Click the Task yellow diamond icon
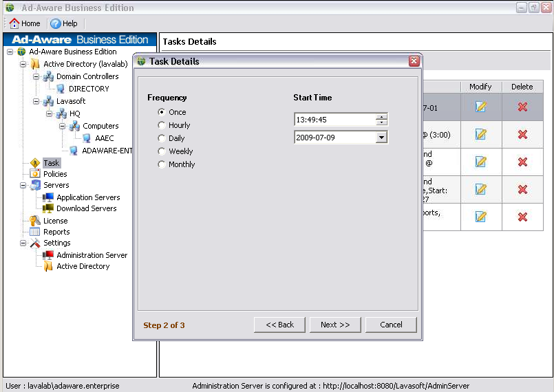The width and height of the screenshot is (554, 392). click(35, 163)
